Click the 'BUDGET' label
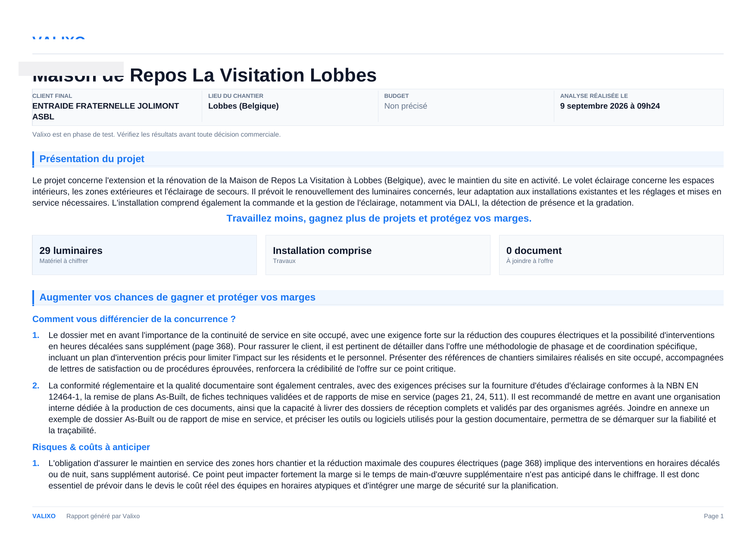This screenshot has width=756, height=535. point(397,96)
